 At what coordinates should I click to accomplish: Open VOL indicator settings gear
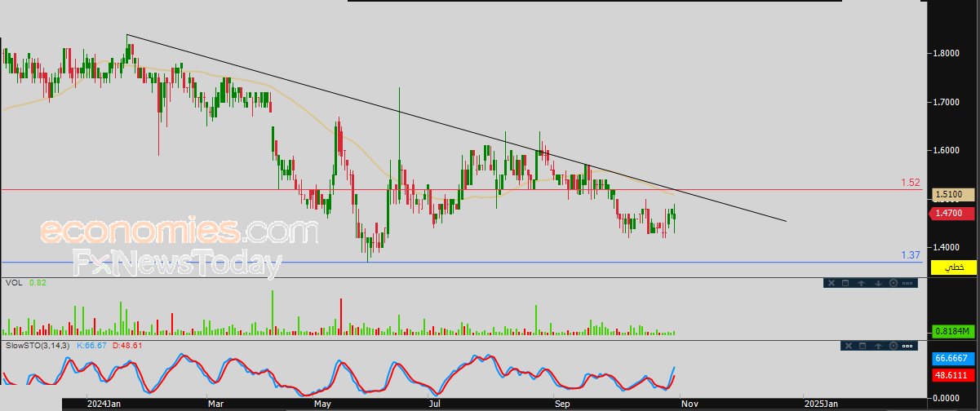(x=894, y=283)
